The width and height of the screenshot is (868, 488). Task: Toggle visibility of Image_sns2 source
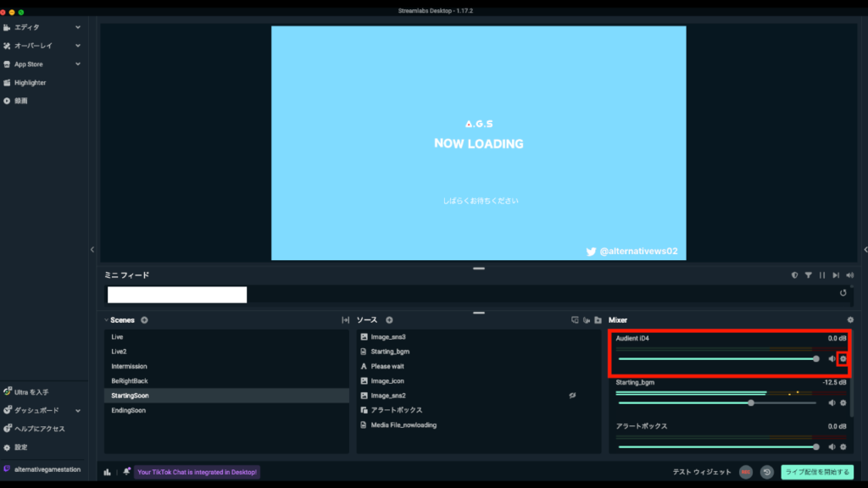pyautogui.click(x=572, y=396)
